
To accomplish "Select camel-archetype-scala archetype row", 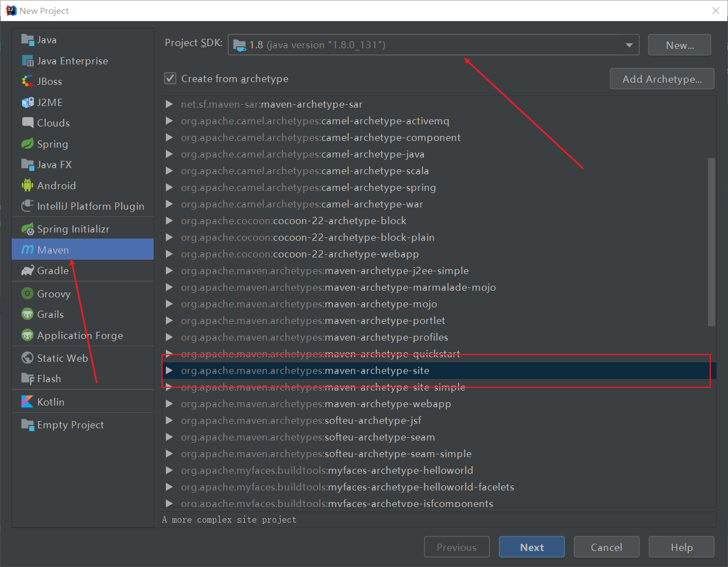I will point(439,170).
